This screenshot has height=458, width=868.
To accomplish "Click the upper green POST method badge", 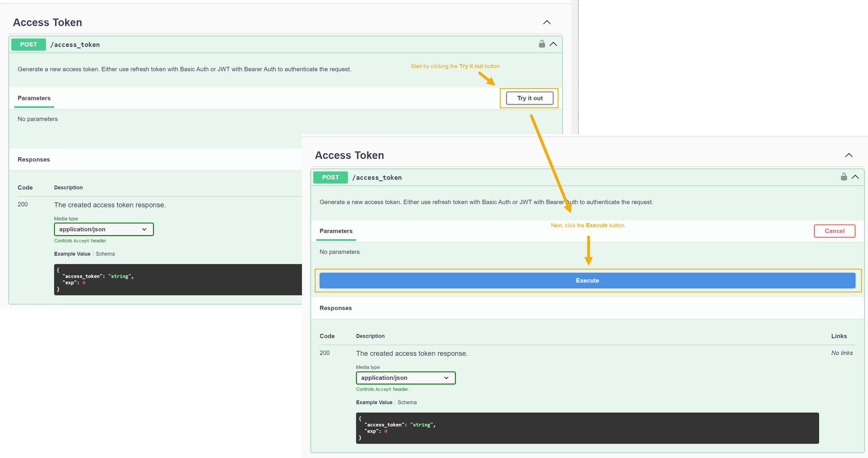I will pos(29,45).
